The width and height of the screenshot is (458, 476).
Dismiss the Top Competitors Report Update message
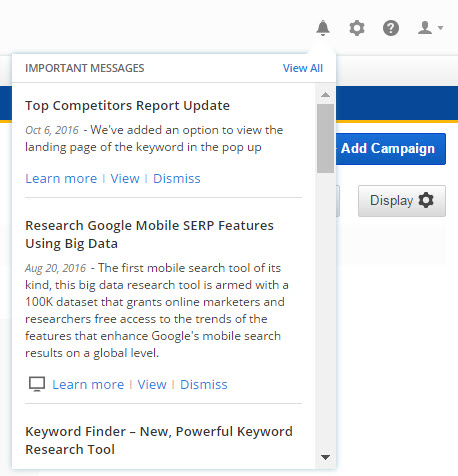[177, 179]
